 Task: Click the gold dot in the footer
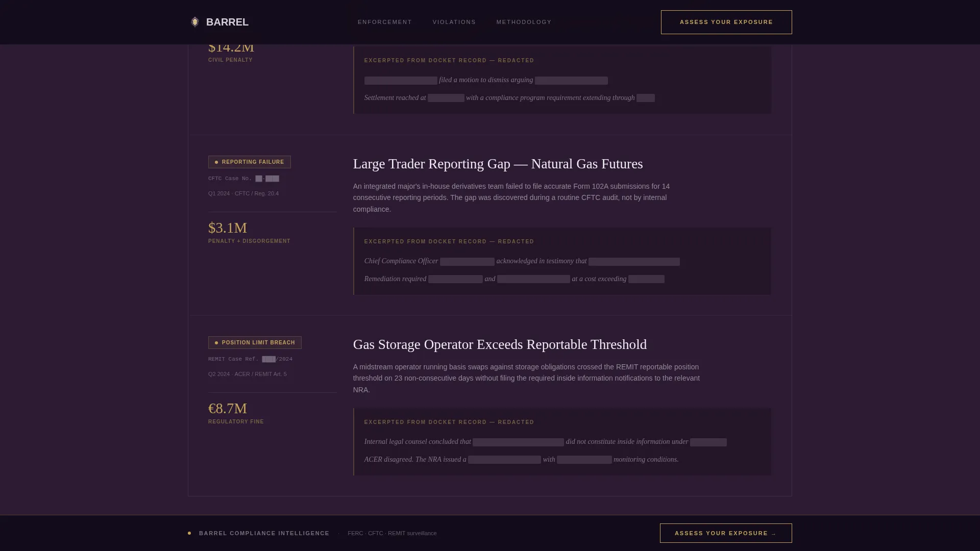click(189, 533)
